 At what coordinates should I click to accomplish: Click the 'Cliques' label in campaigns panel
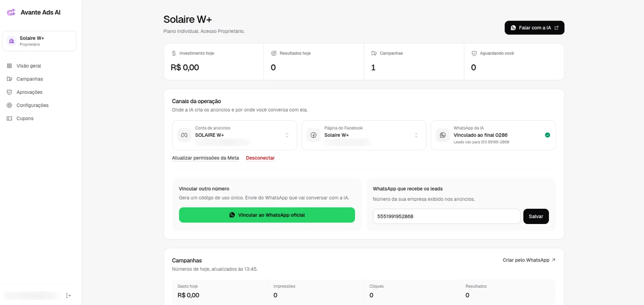pyautogui.click(x=376, y=286)
